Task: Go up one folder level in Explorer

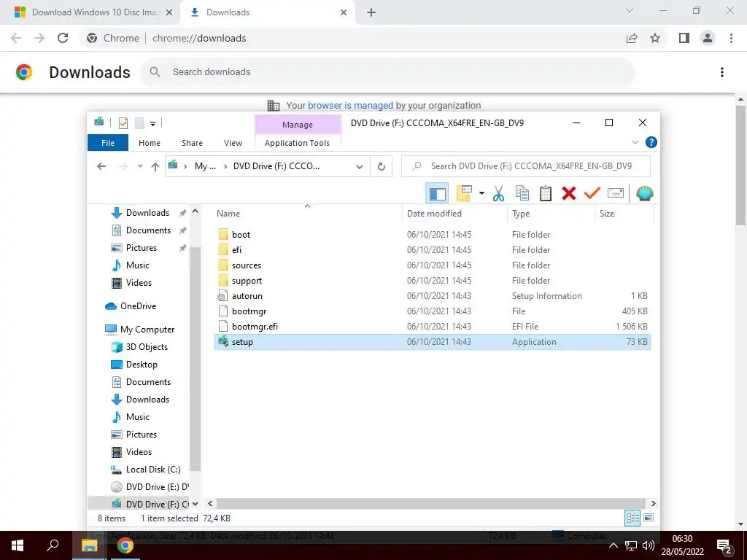Action: click(155, 166)
